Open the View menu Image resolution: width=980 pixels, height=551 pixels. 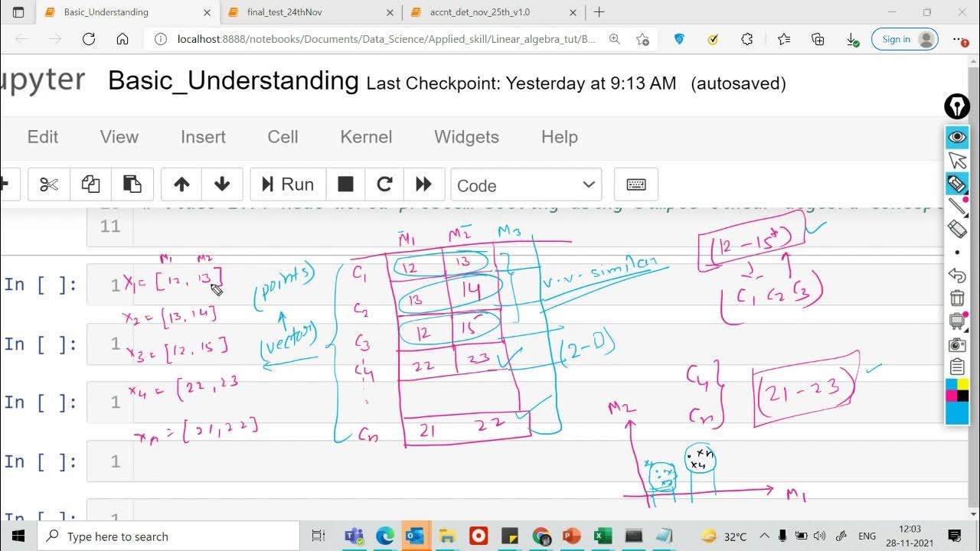[x=119, y=137]
